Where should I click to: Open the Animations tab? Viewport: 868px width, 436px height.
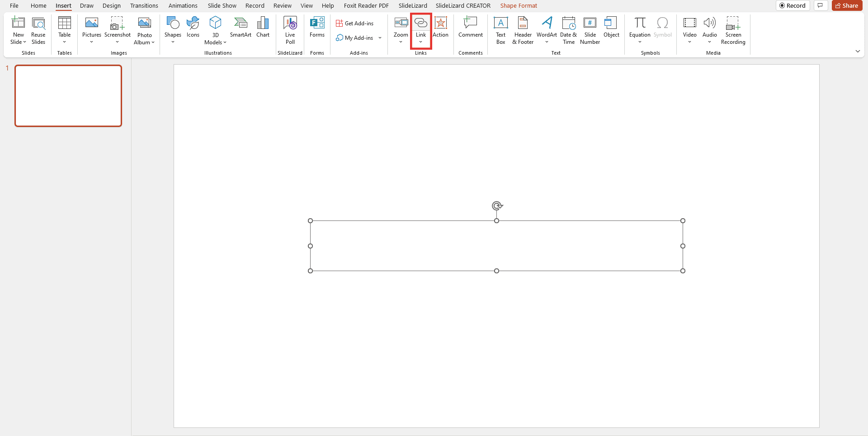point(183,6)
